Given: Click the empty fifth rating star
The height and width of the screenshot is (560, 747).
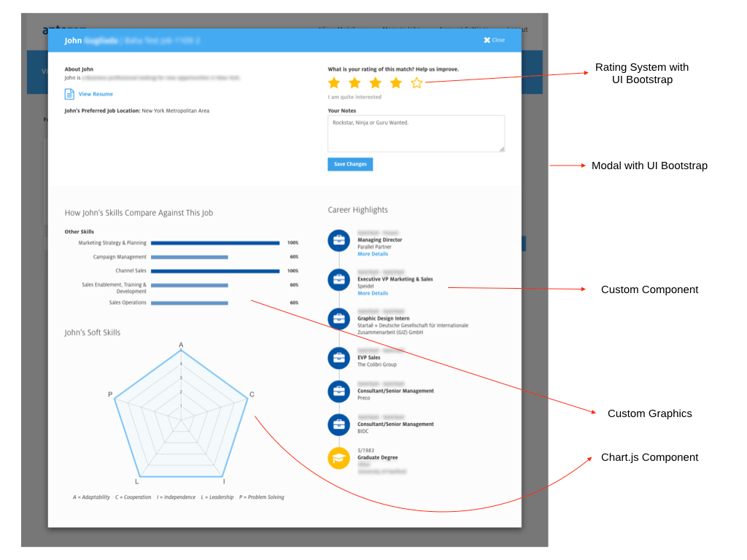Looking at the screenshot, I should point(417,83).
